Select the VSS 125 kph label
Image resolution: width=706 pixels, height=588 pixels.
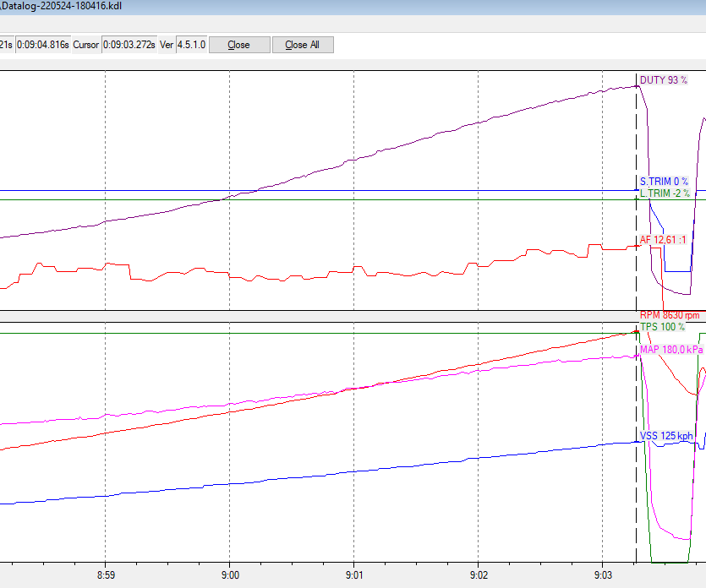tap(666, 437)
